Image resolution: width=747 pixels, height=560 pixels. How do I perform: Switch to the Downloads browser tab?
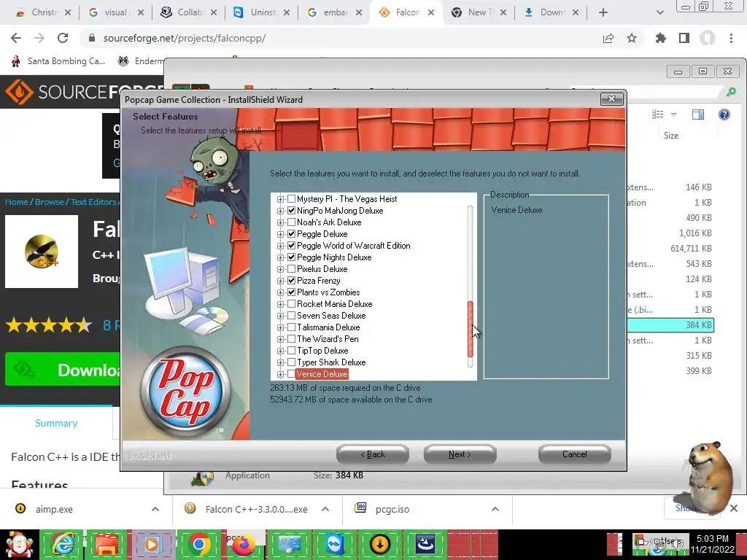coord(553,12)
